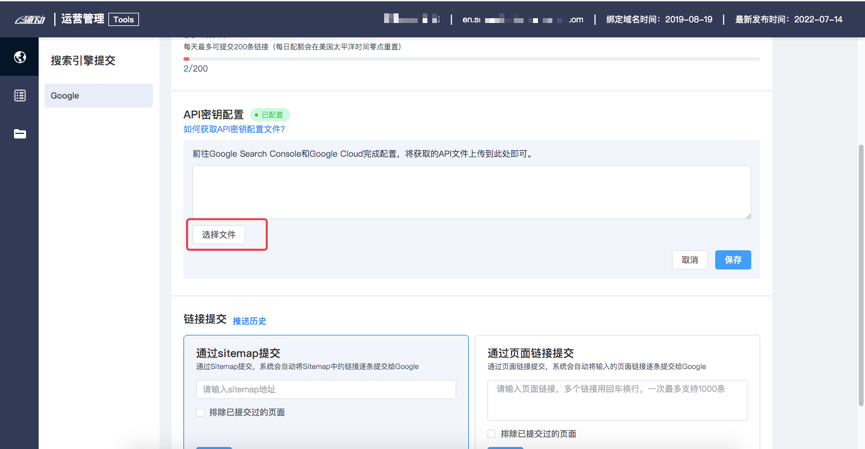Click the Tools badge in header
This screenshot has width=865, height=449.
[x=124, y=19]
